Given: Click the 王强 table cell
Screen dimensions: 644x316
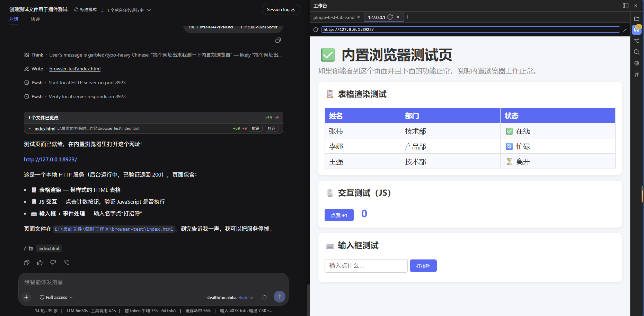Looking at the screenshot, I should [363, 162].
